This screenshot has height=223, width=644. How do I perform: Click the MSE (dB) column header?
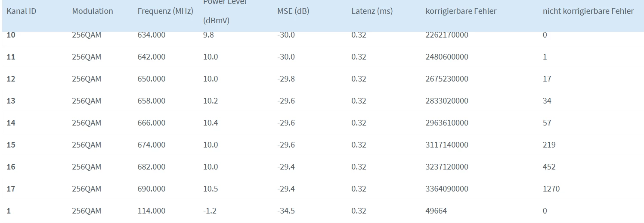[x=293, y=11]
